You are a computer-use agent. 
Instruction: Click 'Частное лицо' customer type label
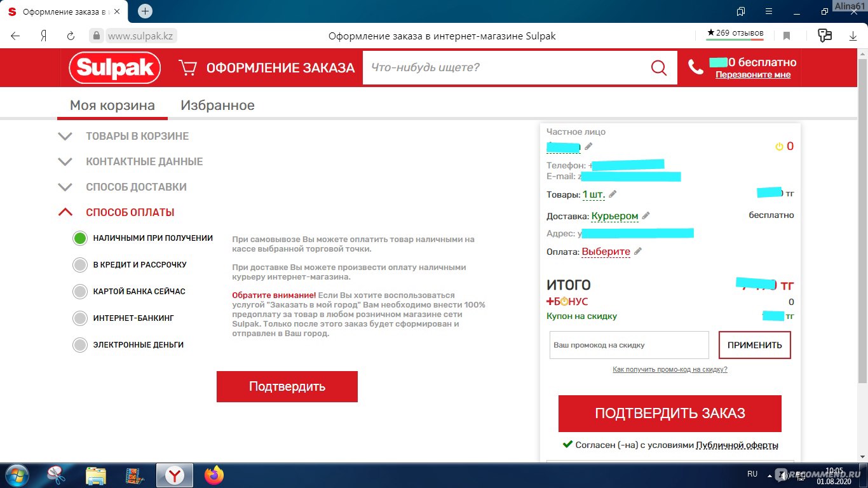(x=576, y=132)
